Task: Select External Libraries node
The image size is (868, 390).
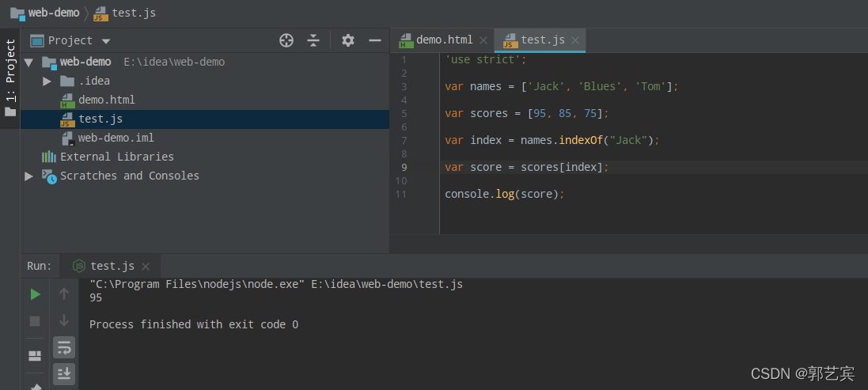Action: pos(117,157)
